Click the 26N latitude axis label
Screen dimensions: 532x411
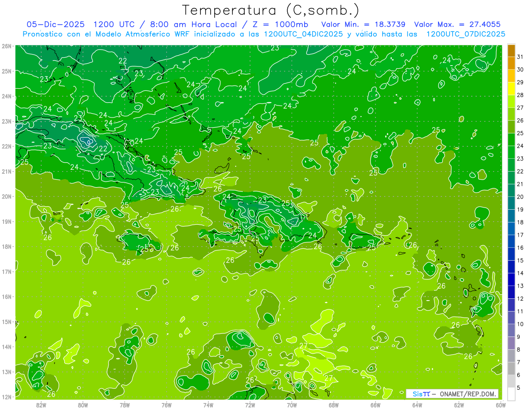coord(6,46)
